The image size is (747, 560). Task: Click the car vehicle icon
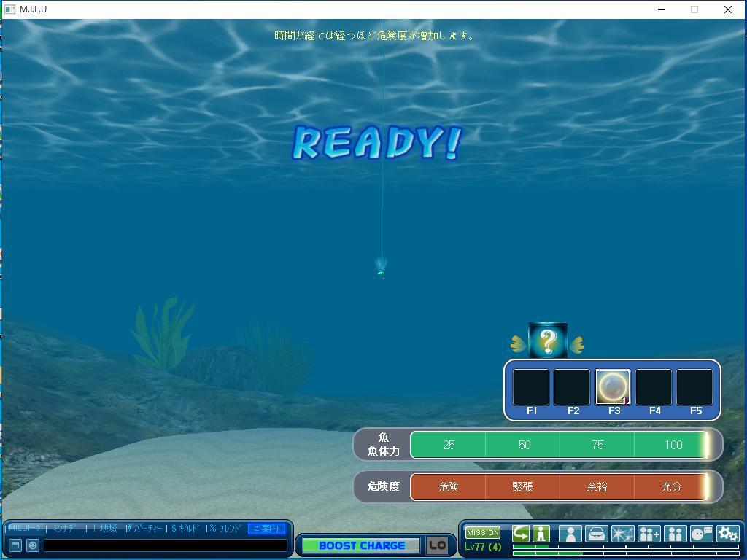tap(596, 534)
